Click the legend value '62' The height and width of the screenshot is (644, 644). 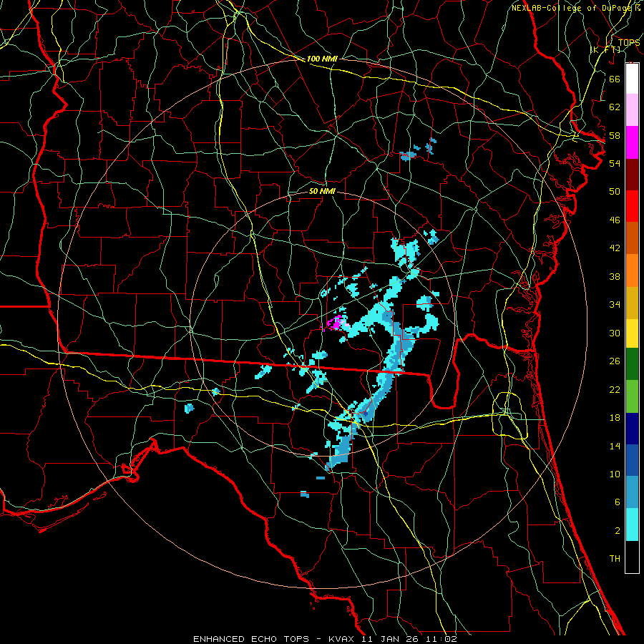(x=615, y=107)
